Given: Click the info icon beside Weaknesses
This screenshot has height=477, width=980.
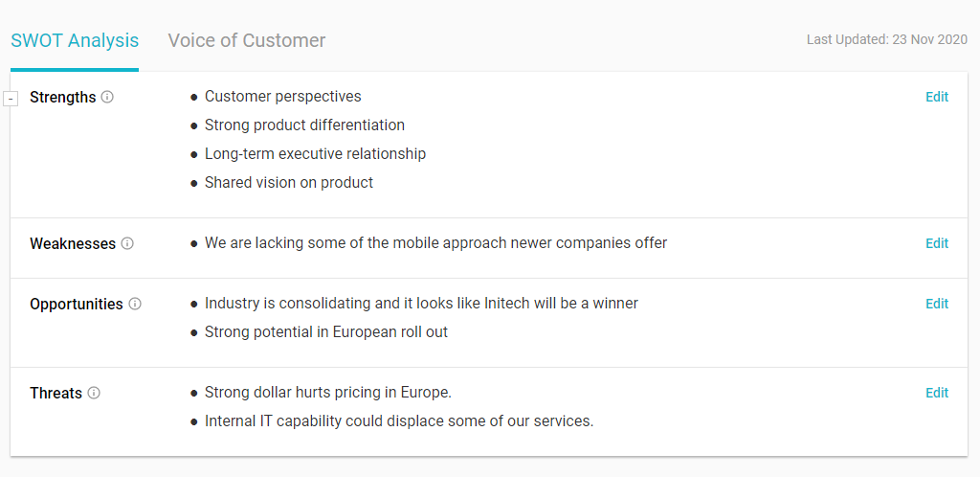Looking at the screenshot, I should click(x=127, y=243).
